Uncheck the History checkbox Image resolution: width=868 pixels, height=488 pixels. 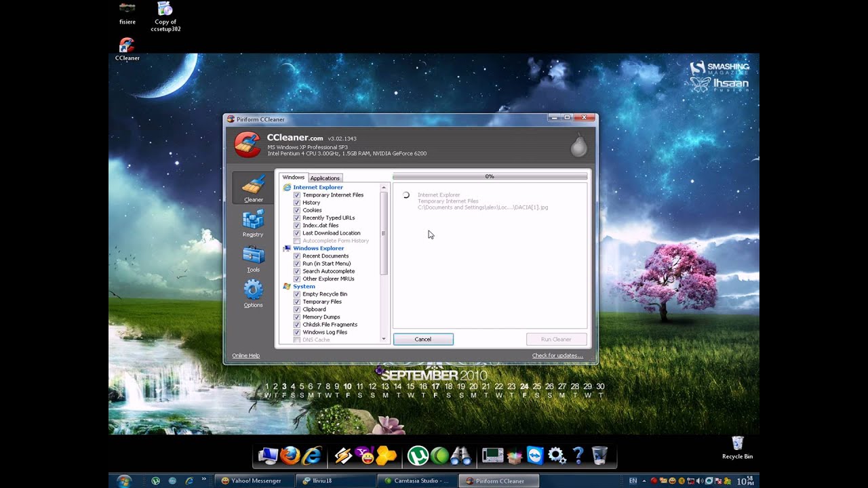pos(297,203)
